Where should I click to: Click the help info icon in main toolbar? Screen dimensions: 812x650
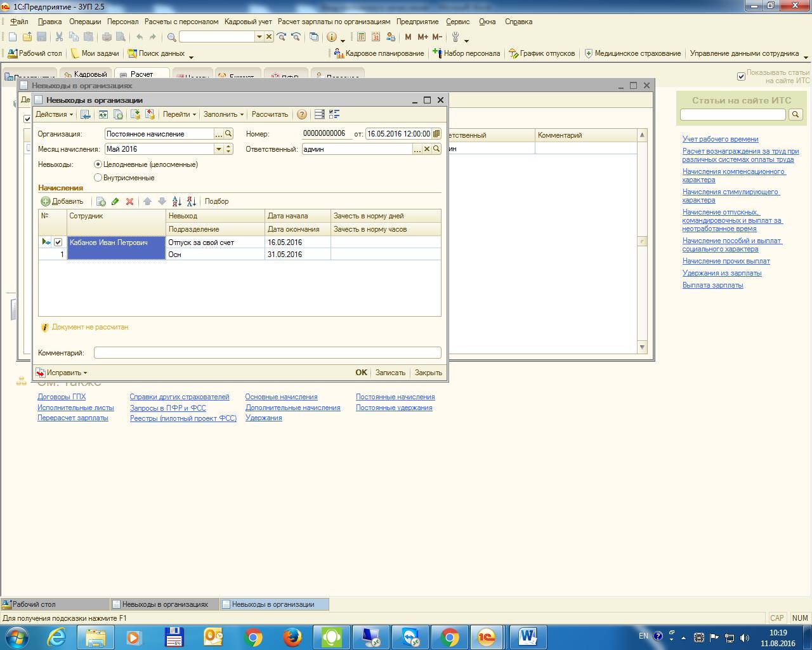pos(332,37)
